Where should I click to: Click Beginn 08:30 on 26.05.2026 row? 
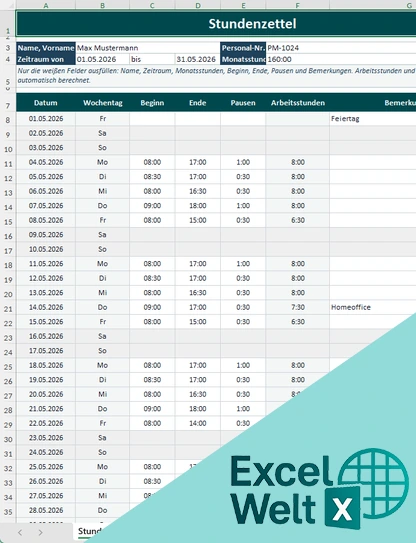(x=152, y=481)
